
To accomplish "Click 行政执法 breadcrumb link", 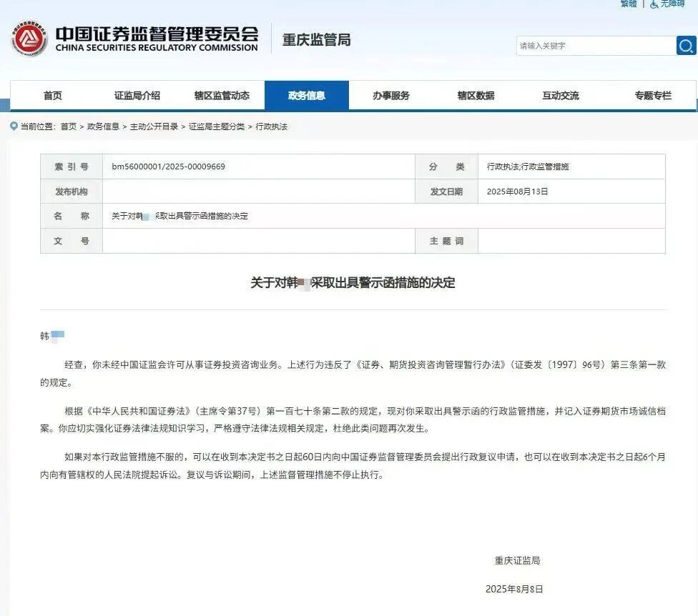I will point(272,126).
